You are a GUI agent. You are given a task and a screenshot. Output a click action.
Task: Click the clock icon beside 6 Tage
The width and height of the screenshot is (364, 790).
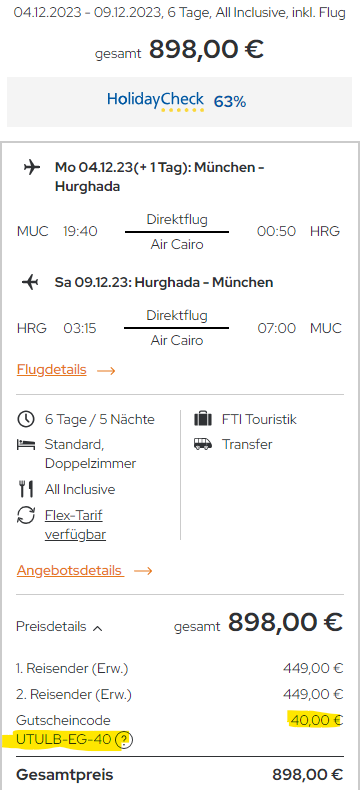coord(26,419)
